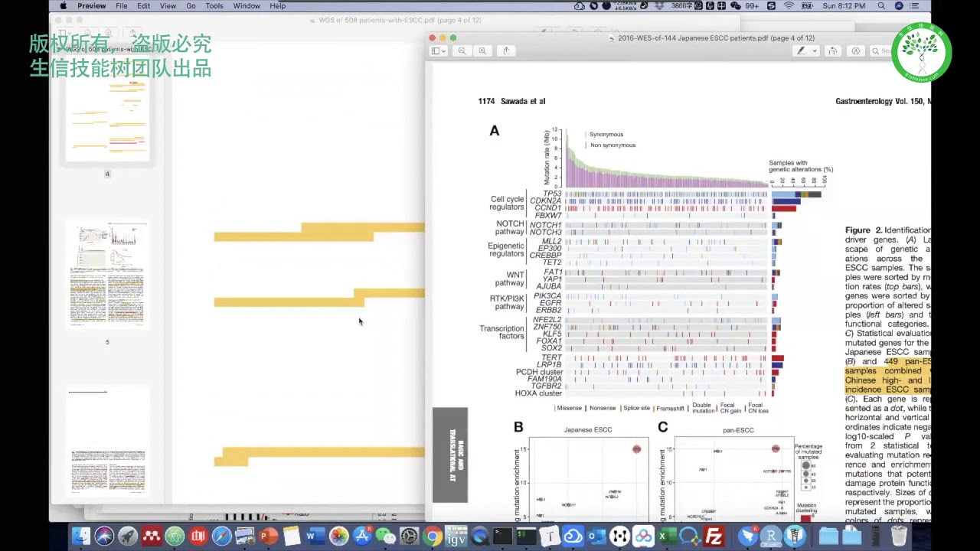
Task: Open RStudio from the Dock
Action: [x=771, y=536]
